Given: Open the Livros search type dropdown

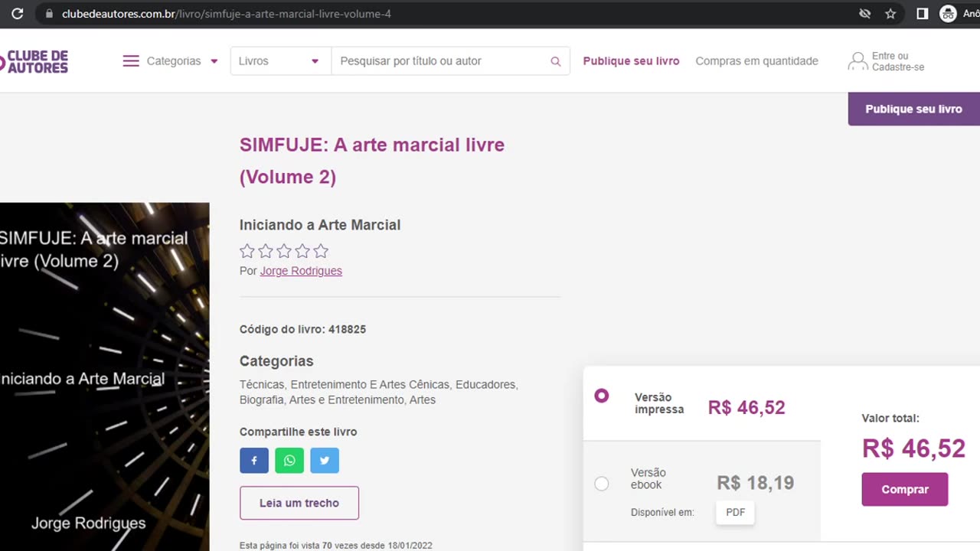Looking at the screenshot, I should [280, 61].
